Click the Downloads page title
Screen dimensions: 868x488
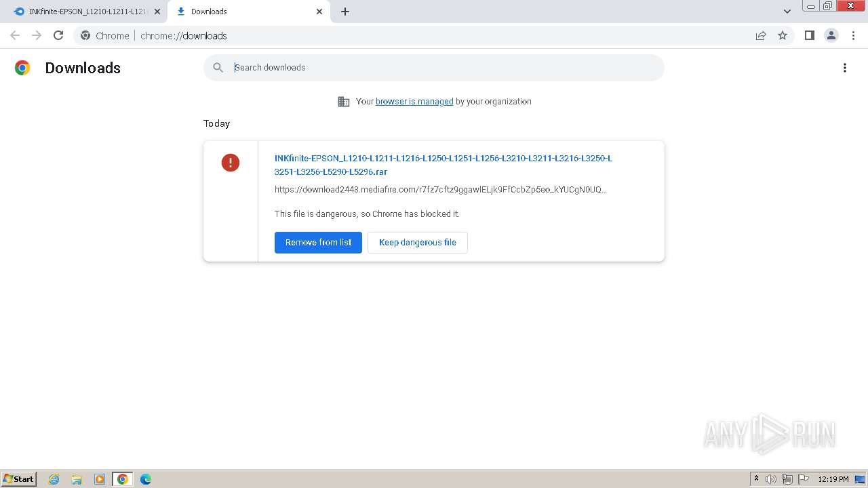tap(83, 68)
